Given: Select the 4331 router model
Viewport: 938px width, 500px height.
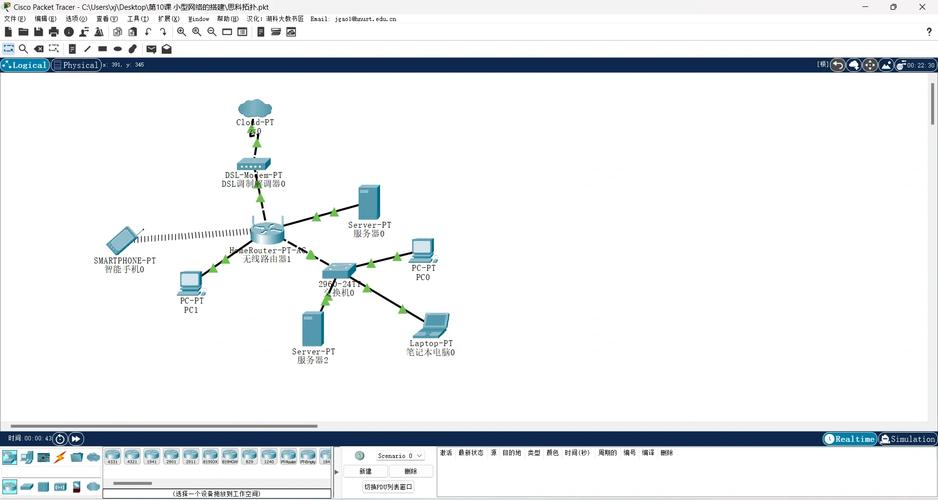Looking at the screenshot, I should point(112,457).
